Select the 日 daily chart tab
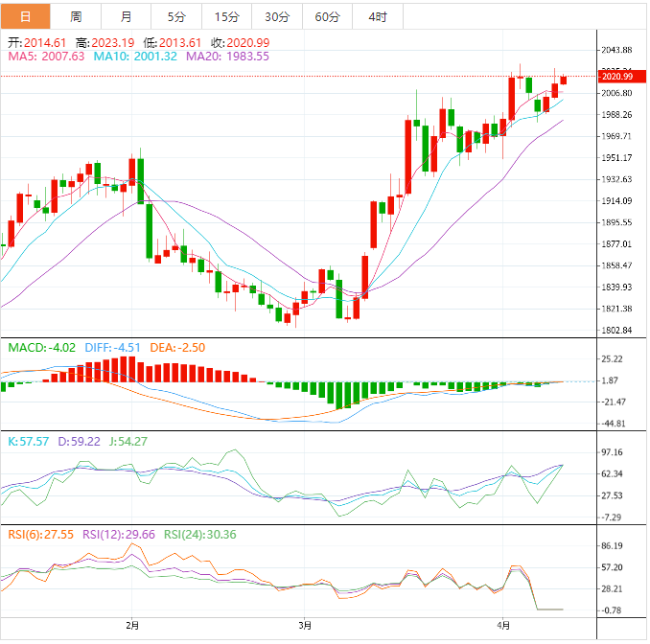The height and width of the screenshot is (644, 650). 26,17
